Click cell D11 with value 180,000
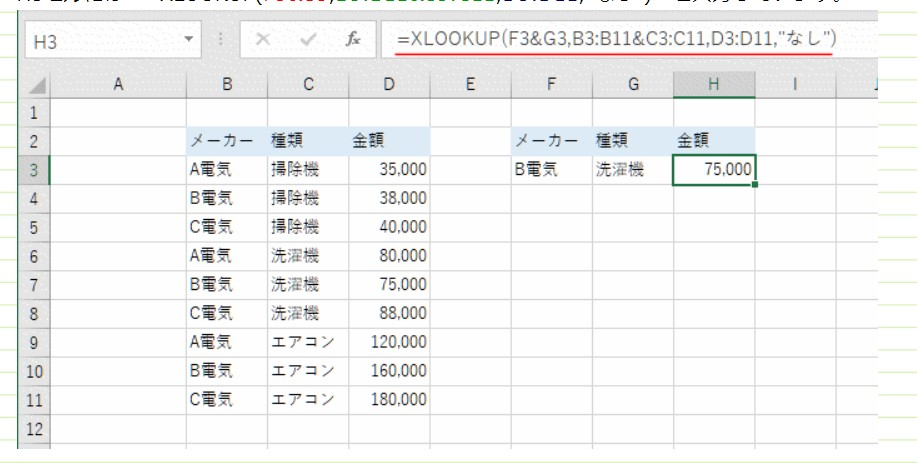The height and width of the screenshot is (463, 917). (389, 398)
